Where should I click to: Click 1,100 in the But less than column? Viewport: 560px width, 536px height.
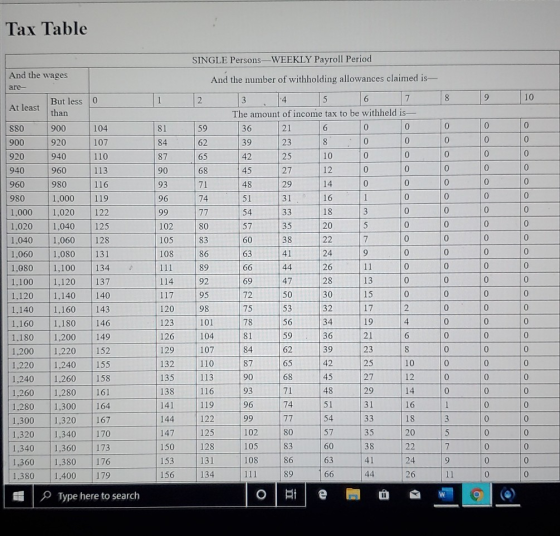[x=64, y=268]
